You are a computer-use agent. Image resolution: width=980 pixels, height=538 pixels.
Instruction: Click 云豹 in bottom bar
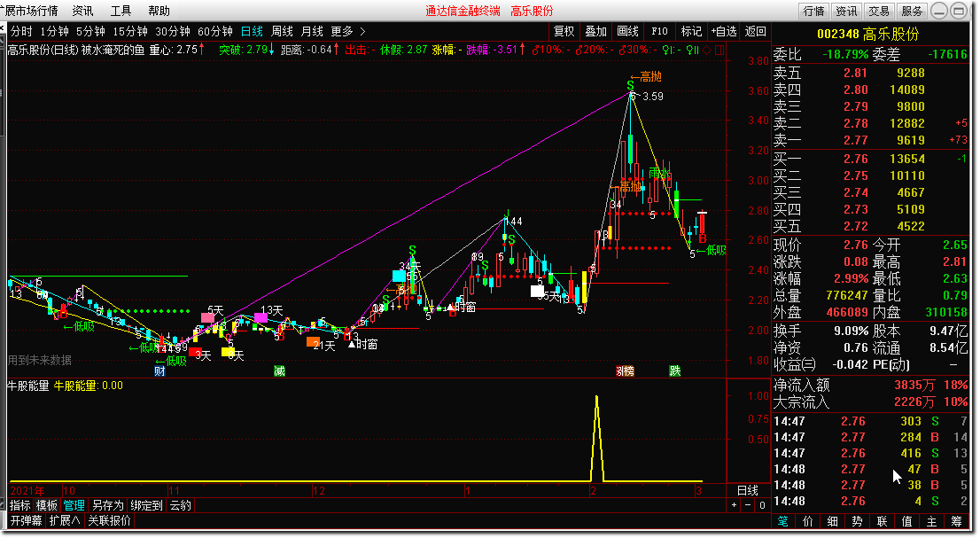(181, 505)
